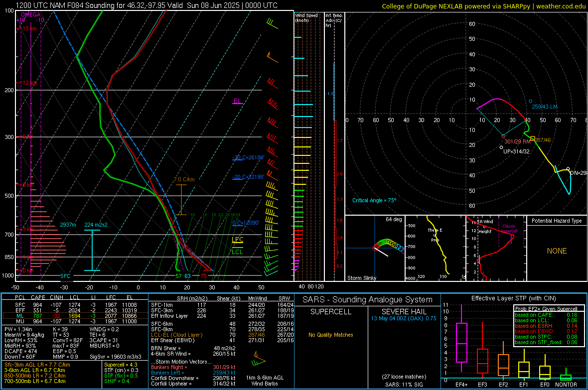Select the highlighted ML parcel row
The height and width of the screenshot is (390, 588).
[75, 316]
